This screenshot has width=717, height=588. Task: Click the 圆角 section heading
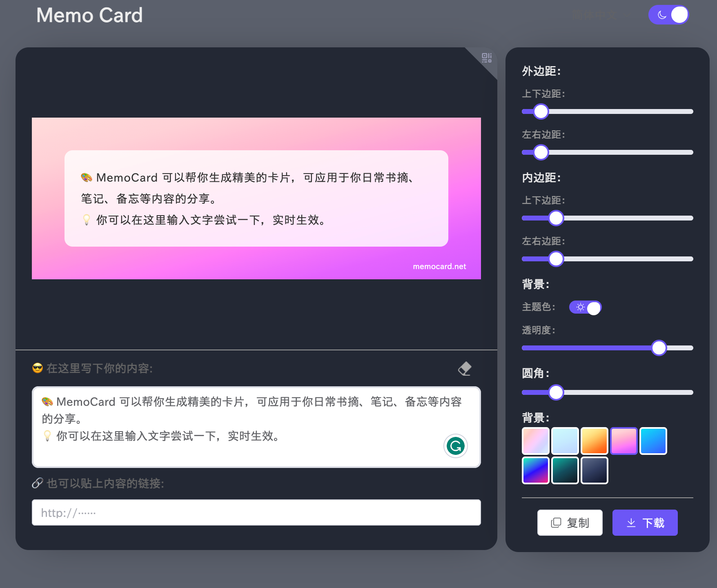point(535,373)
